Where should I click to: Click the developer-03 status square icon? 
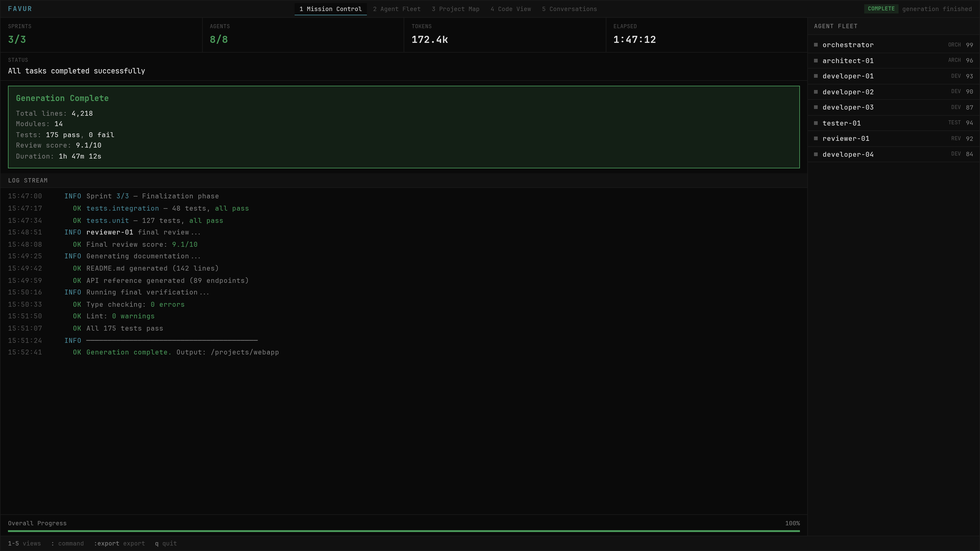pos(816,107)
